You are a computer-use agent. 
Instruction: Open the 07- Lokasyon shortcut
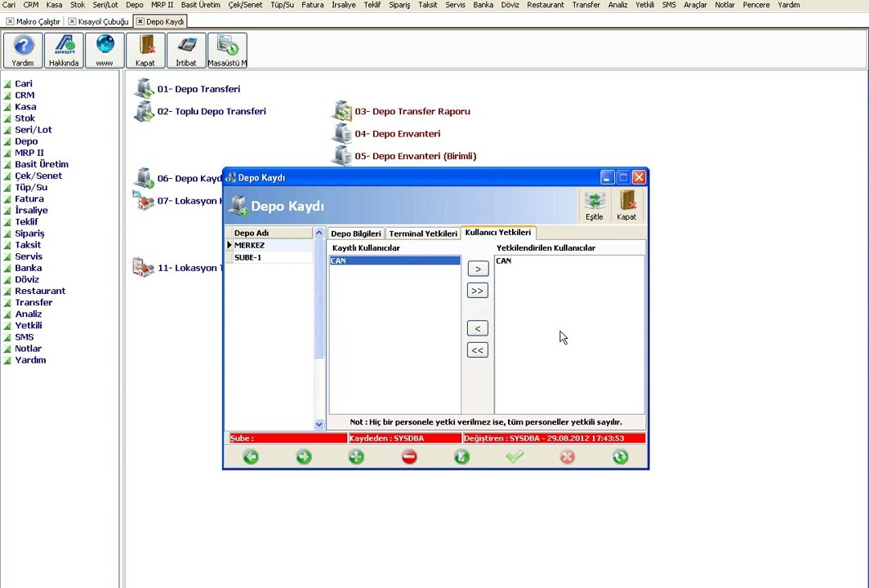coord(177,201)
